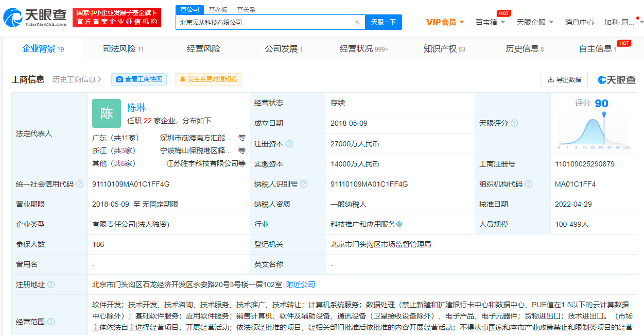Image resolution: width=644 pixels, height=335 pixels.
Task: Clear the search box with X icon
Action: (357, 22)
